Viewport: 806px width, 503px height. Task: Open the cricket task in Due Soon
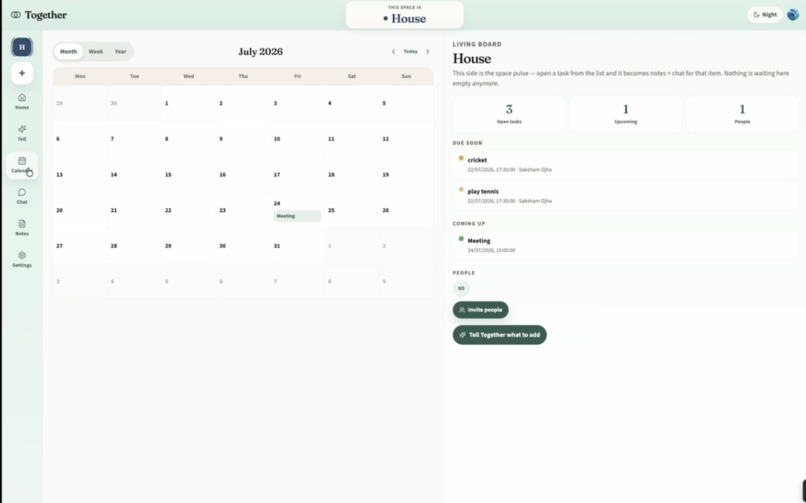(x=625, y=164)
